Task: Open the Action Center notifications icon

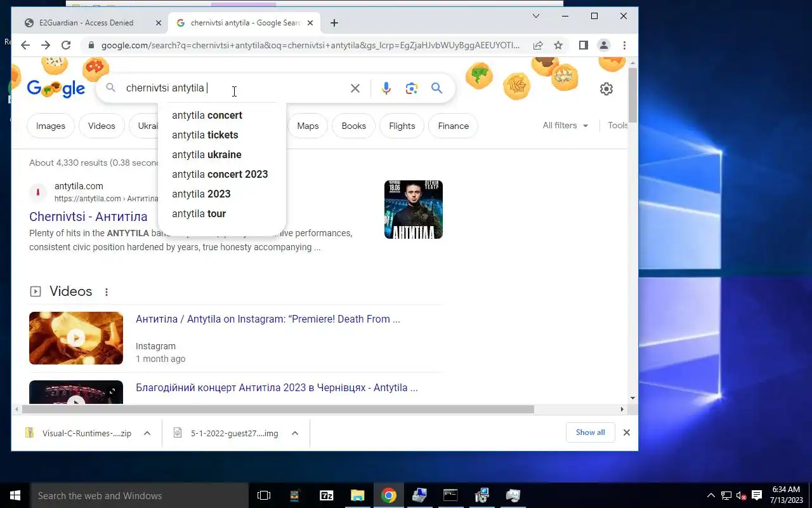Action: 756,495
